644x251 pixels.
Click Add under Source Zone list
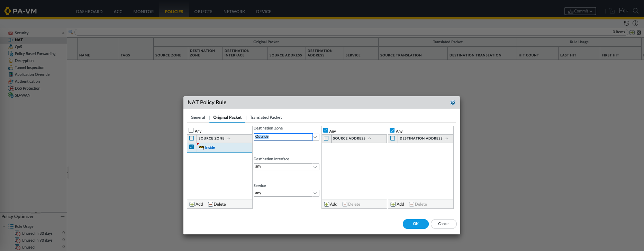[x=196, y=204]
